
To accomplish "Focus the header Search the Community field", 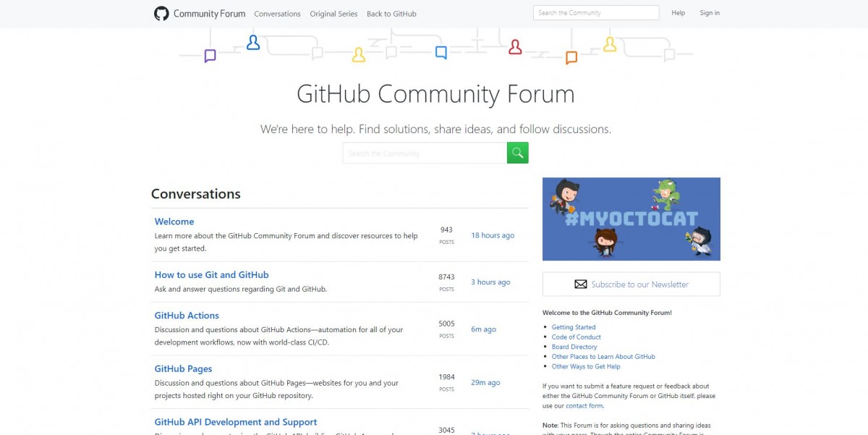I will [x=596, y=13].
